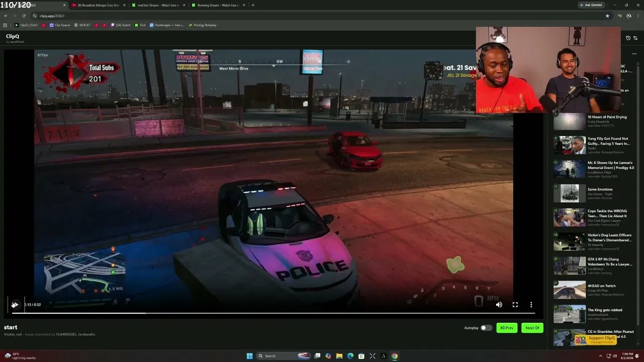Viewport: 644px width, 362px height.
Task: Show hidden system tray icons
Action: pyautogui.click(x=601, y=356)
